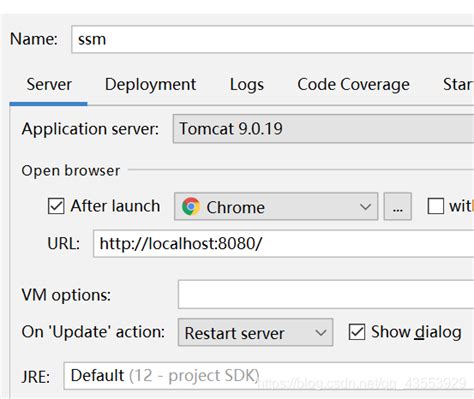Toggle the After launch checkbox

pyautogui.click(x=56, y=206)
